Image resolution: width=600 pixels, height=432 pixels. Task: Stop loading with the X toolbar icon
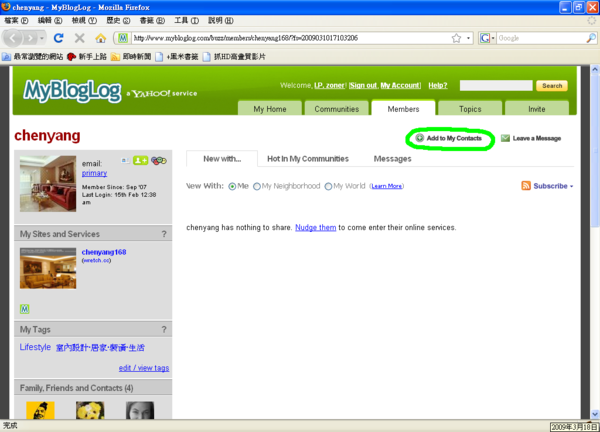(x=80, y=38)
